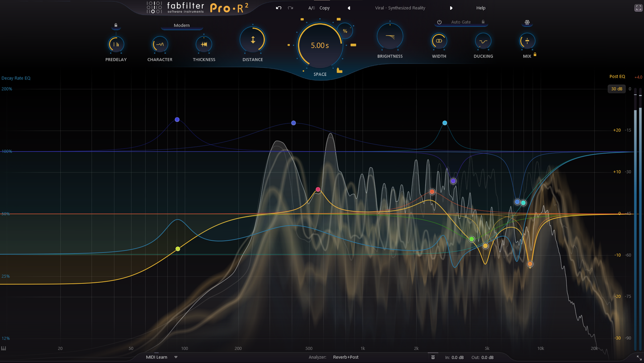
Task: Toggle the Auto Gate power button
Action: 439,22
